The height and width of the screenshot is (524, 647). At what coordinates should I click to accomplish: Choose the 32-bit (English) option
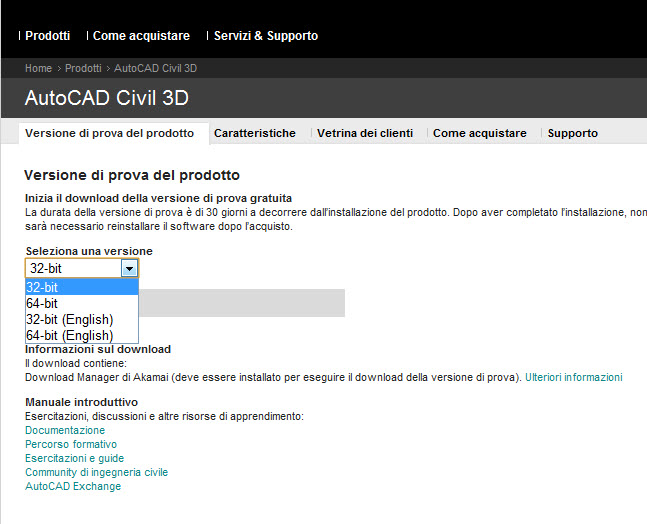click(82, 319)
